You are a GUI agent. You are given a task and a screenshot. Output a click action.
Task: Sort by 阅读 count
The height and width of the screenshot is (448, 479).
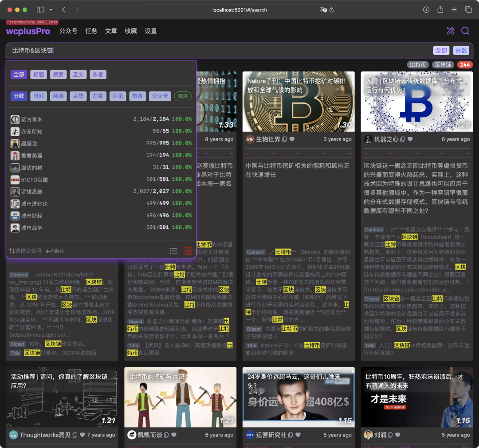tap(59, 96)
